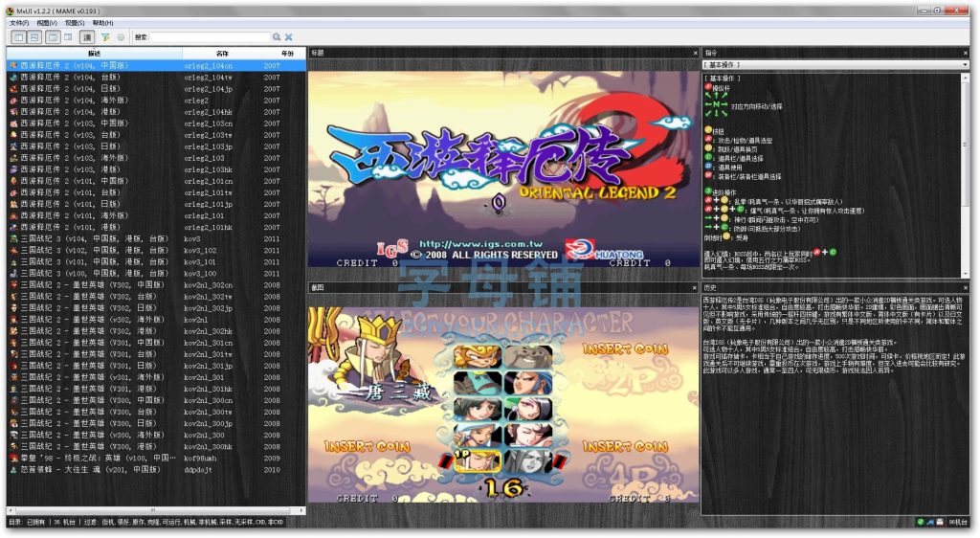Click the orleg2_104tw row game icon

click(x=13, y=78)
